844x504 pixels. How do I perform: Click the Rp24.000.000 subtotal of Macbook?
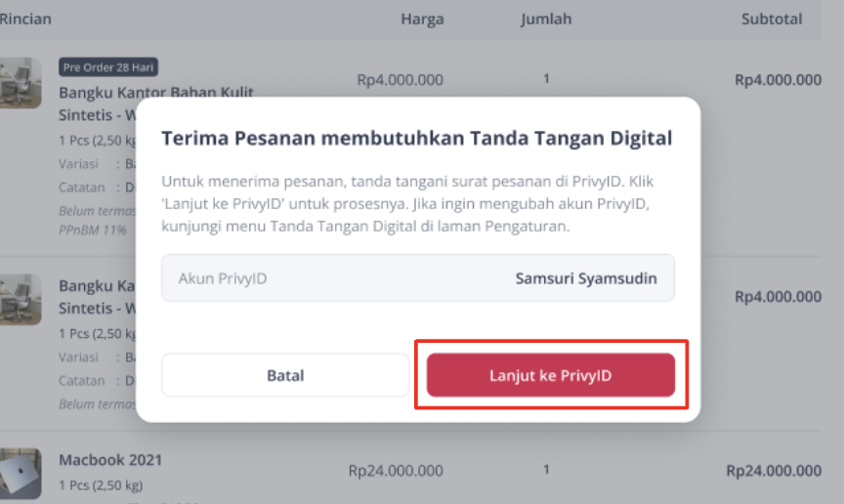pyautogui.click(x=774, y=471)
